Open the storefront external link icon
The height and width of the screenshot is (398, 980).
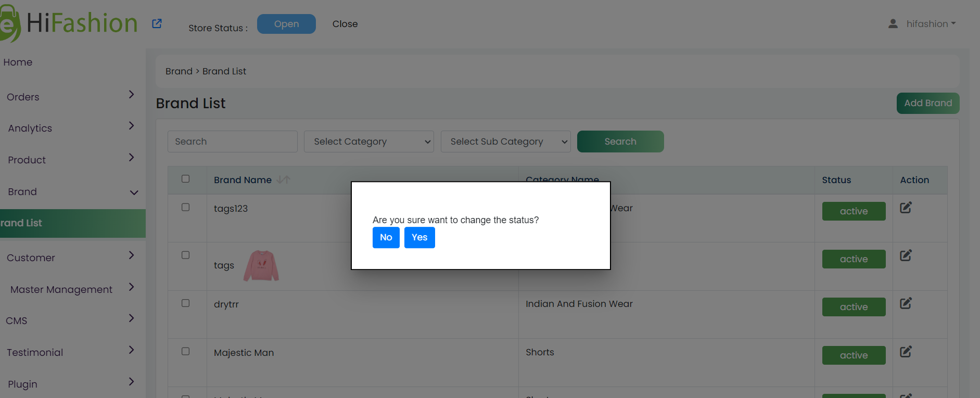(x=157, y=24)
